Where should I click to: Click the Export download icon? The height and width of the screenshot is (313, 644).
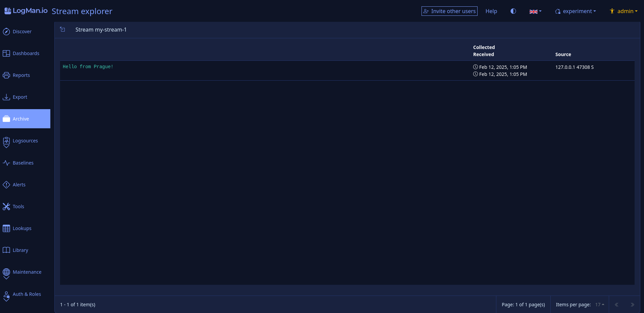click(x=6, y=97)
